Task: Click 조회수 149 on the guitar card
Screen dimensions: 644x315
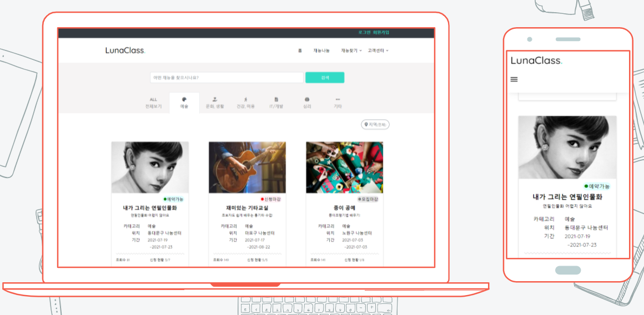Action: pos(221,260)
